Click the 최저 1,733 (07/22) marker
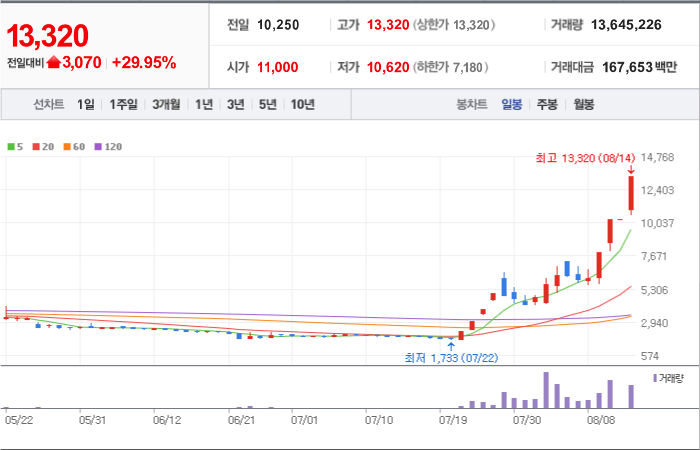 451,358
